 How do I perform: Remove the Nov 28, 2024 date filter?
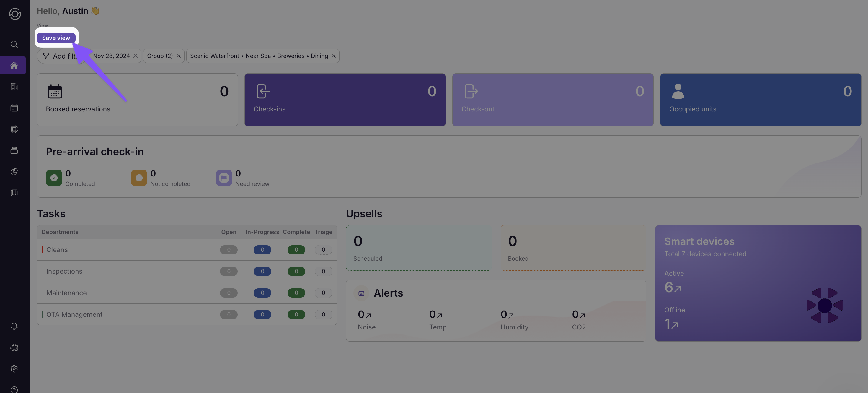[136, 56]
